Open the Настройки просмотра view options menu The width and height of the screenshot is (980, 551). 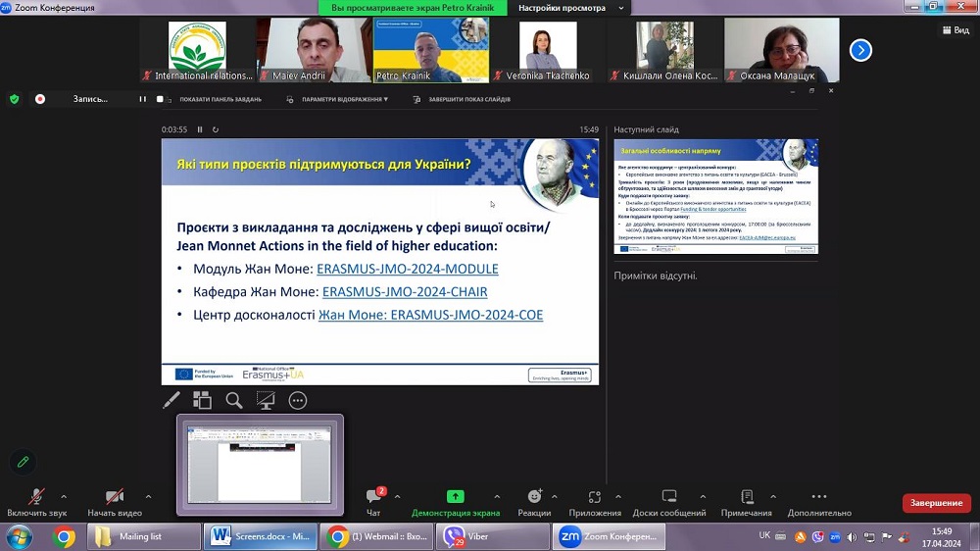(x=563, y=8)
